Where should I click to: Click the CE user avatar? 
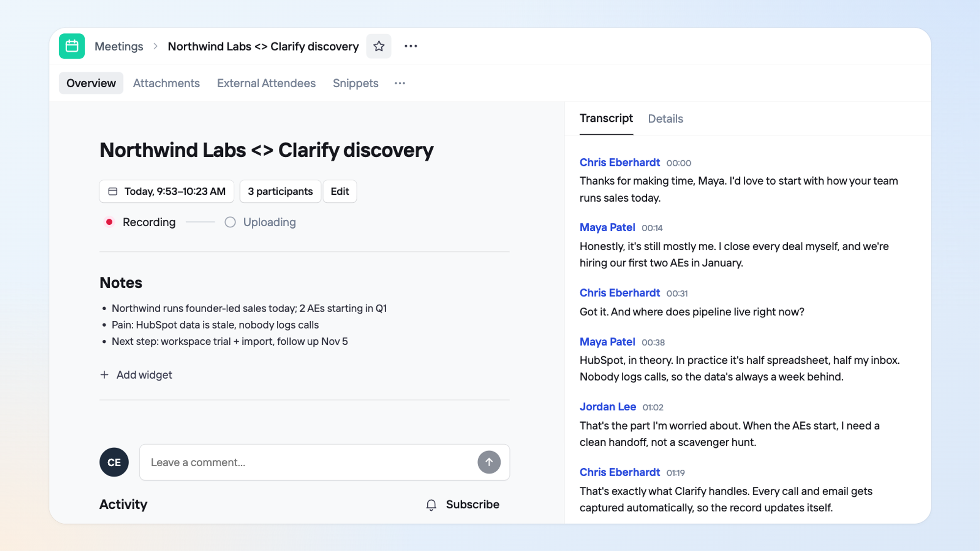point(114,462)
